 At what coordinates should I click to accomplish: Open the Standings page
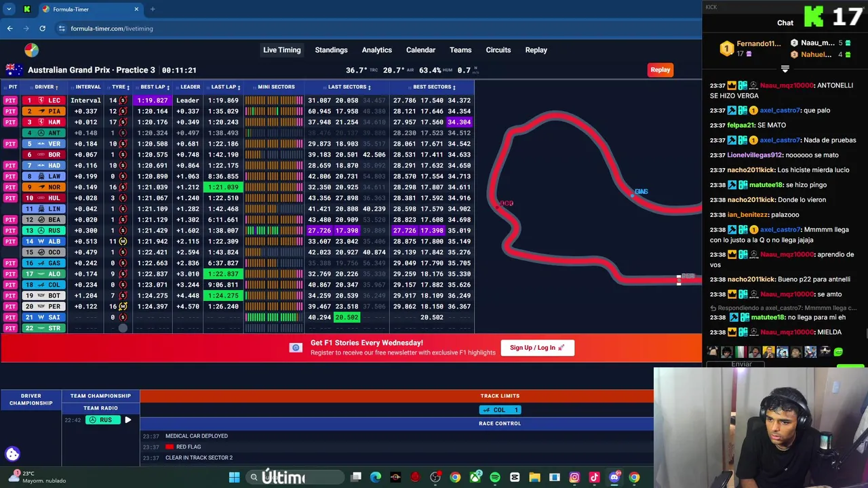[x=331, y=50]
